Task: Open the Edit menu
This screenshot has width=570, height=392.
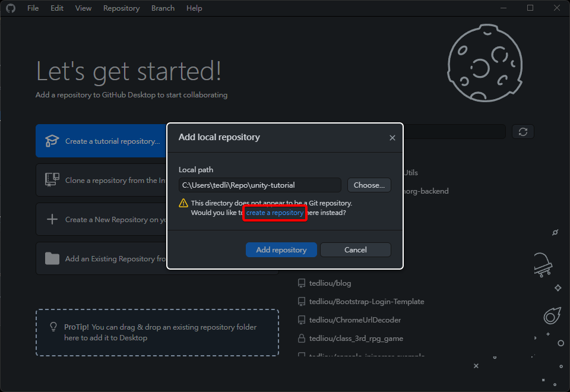Action: 57,8
